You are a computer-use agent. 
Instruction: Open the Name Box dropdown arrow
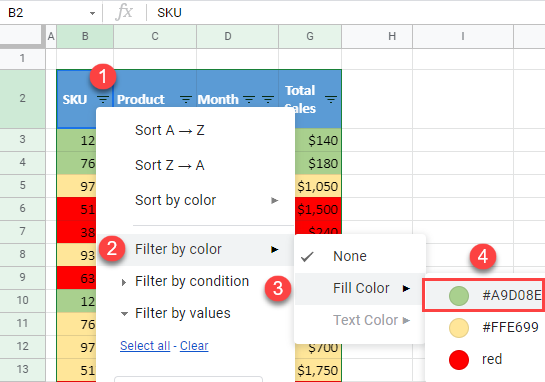pos(92,14)
